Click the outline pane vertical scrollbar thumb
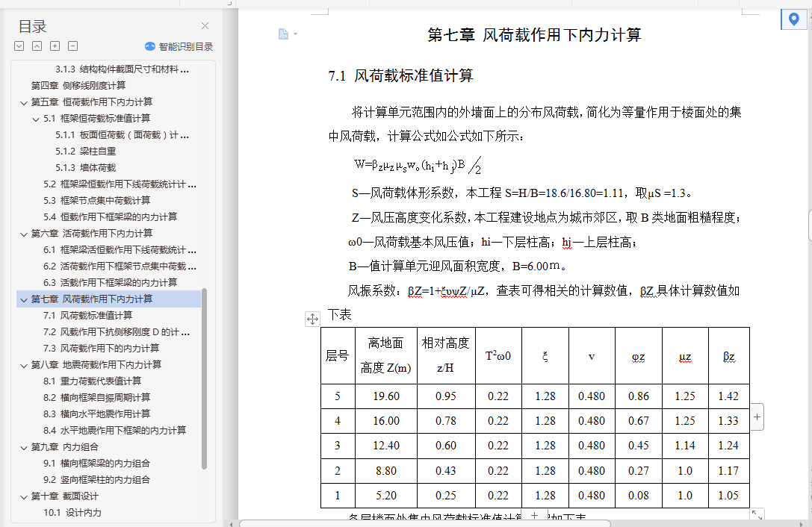 (204, 378)
